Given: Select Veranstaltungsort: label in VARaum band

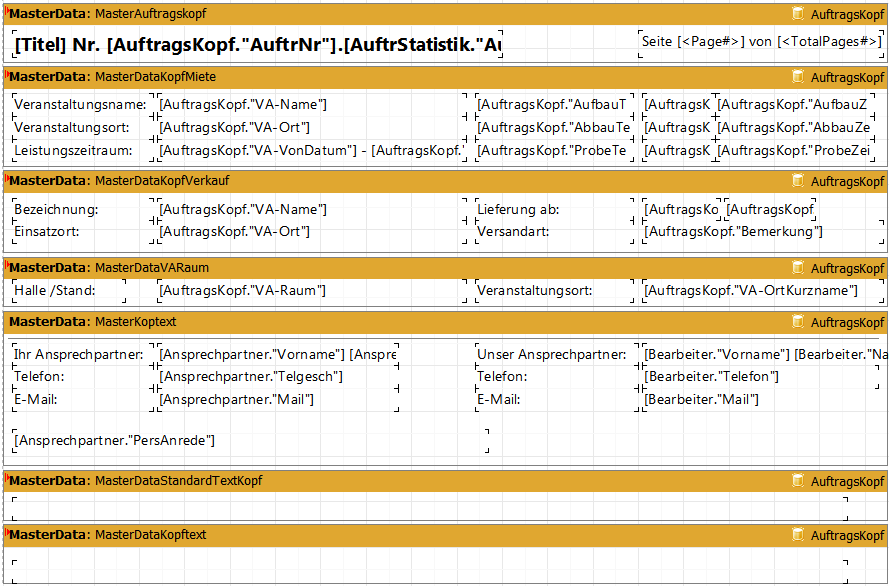Looking at the screenshot, I should click(x=555, y=290).
